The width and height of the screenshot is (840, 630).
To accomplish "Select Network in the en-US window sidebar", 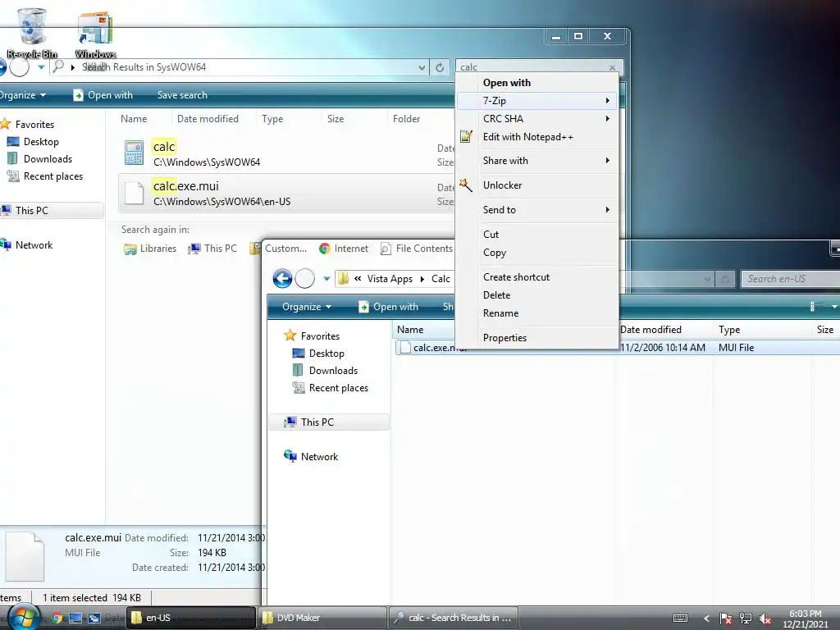I will click(x=311, y=456).
